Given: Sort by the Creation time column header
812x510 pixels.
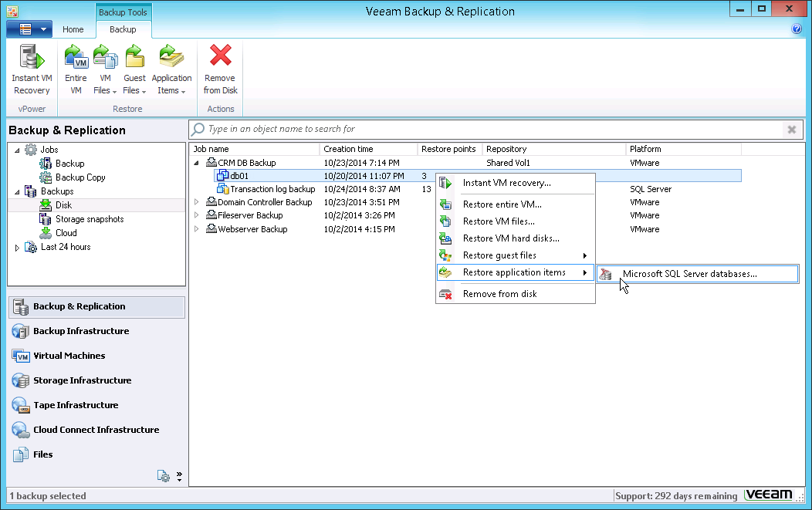Looking at the screenshot, I should pos(368,149).
